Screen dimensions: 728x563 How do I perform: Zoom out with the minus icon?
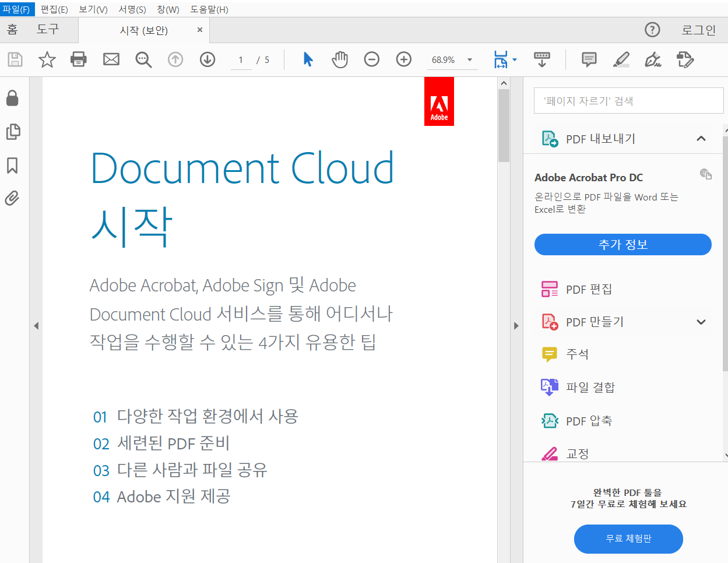click(372, 59)
